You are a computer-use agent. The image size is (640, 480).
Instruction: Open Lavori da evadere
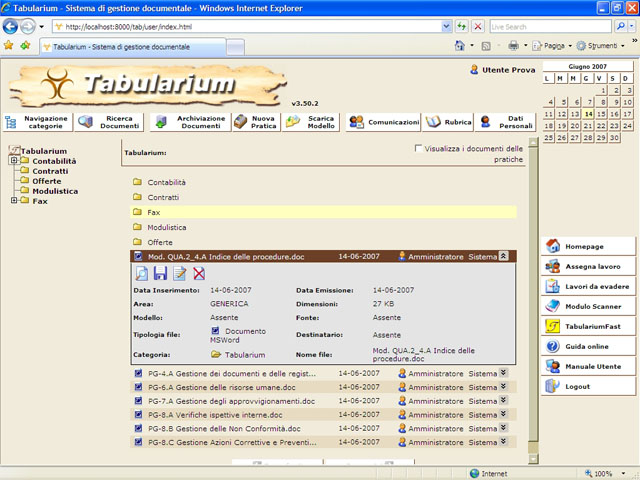[589, 286]
